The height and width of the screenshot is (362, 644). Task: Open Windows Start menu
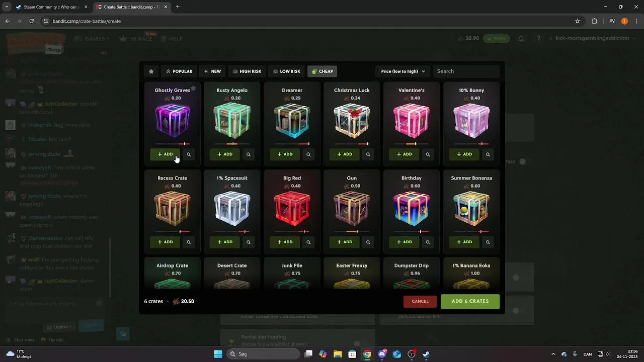(x=218, y=354)
